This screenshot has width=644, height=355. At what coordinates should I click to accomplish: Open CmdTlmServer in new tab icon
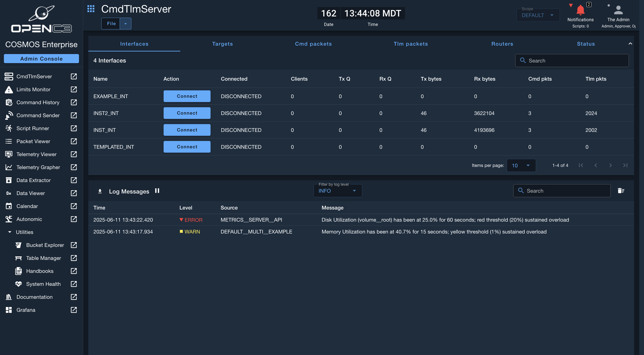point(74,77)
